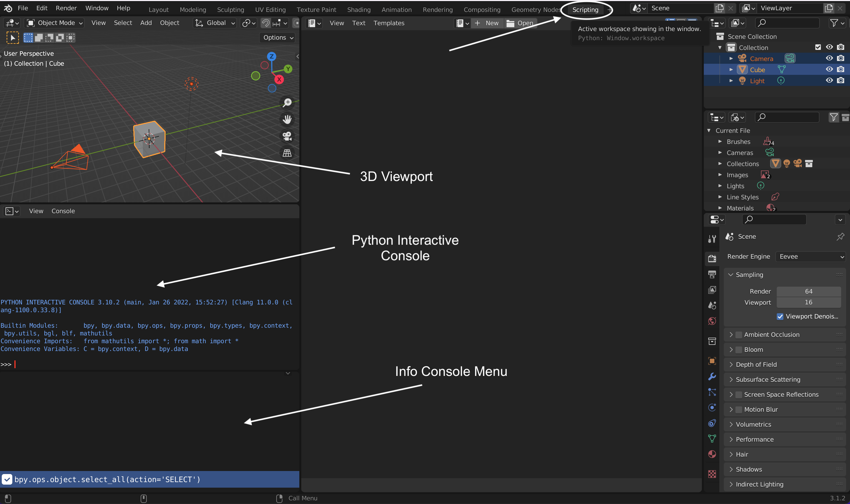Set selection mode to Extend
The image size is (850, 504).
pyautogui.click(x=39, y=38)
